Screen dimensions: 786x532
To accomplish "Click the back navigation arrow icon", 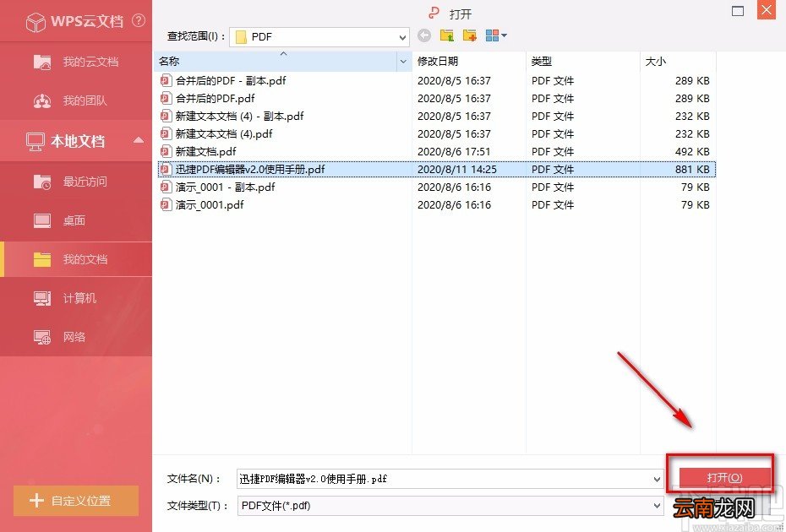I will click(x=424, y=35).
